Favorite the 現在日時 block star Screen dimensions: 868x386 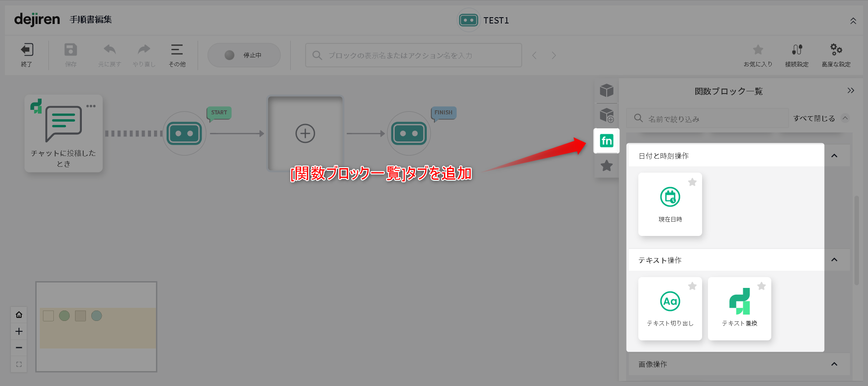click(x=692, y=182)
